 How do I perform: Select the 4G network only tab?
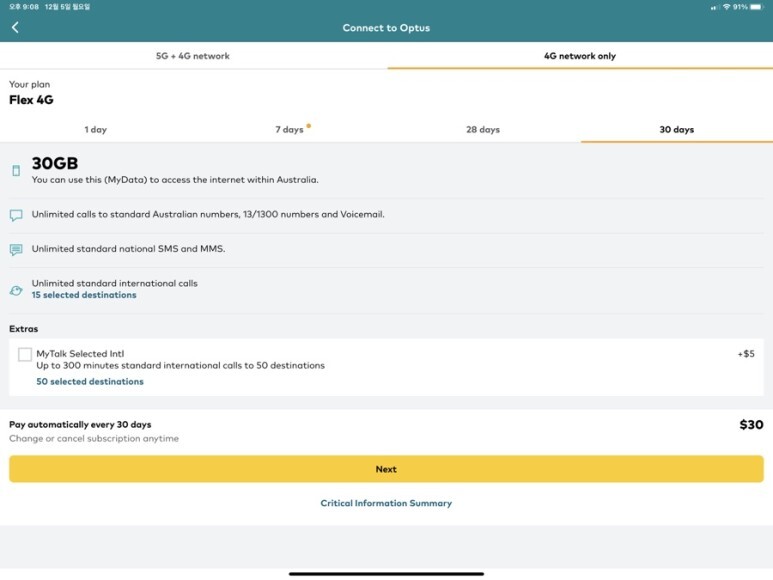coord(580,56)
